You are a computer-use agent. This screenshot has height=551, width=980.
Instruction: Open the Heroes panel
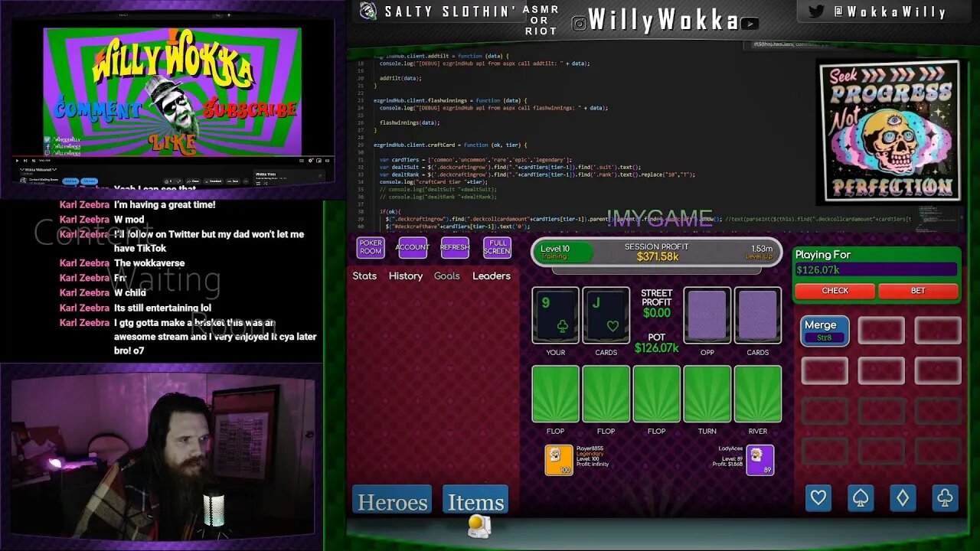click(392, 501)
